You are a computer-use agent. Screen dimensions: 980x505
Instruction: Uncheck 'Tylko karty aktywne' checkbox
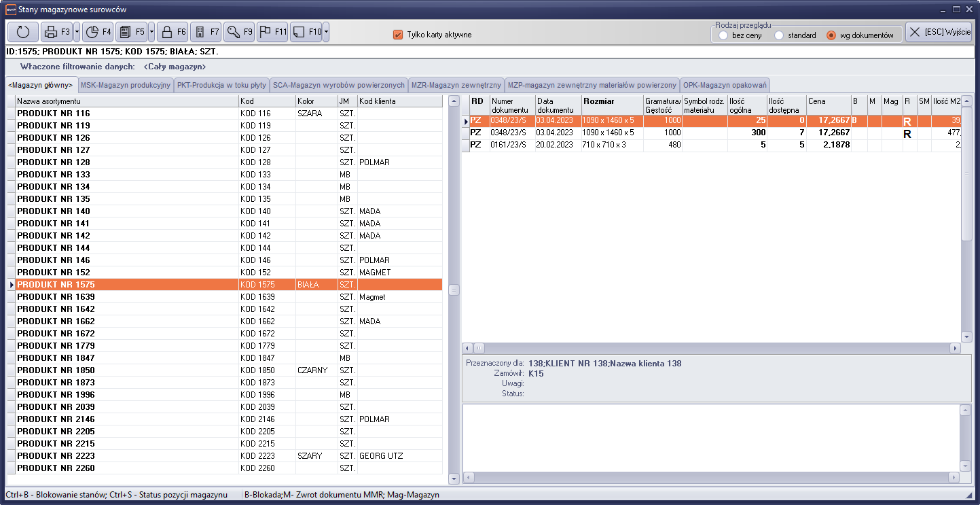pyautogui.click(x=399, y=35)
